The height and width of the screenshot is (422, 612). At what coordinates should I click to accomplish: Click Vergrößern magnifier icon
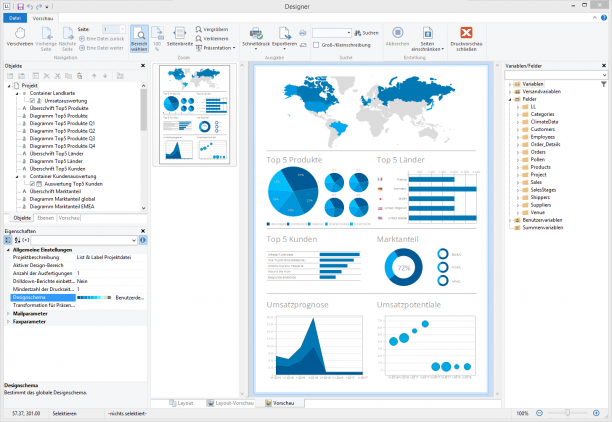click(199, 29)
